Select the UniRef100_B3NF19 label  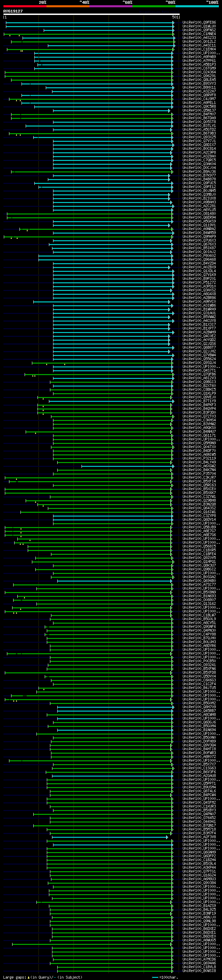point(199,913)
